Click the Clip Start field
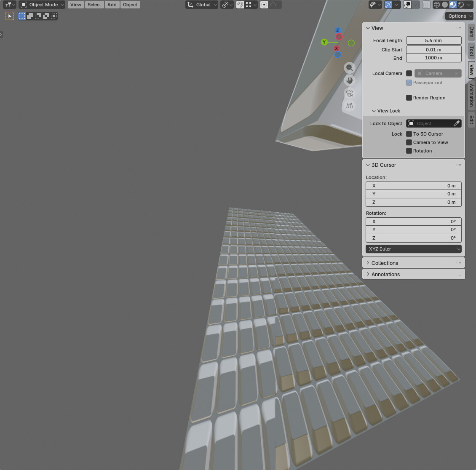Screen dimensions: 476x470 coord(433,50)
